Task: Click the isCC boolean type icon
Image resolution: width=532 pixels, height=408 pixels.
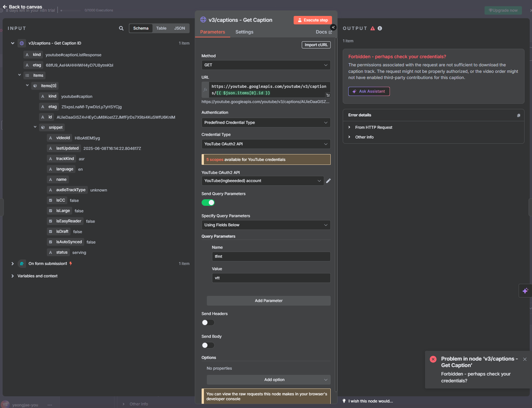Action: point(50,200)
